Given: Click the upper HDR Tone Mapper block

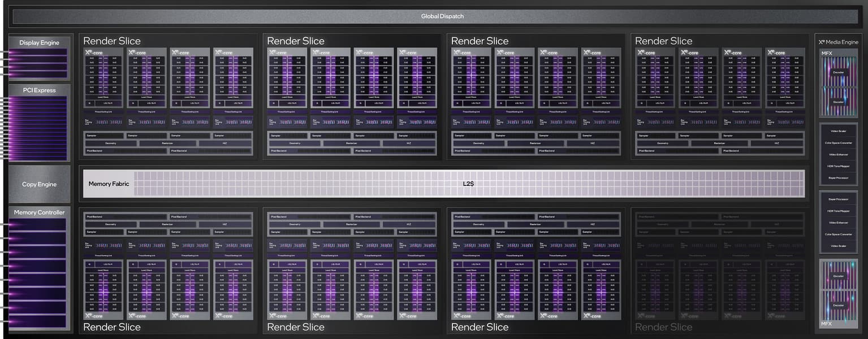Looking at the screenshot, I should 838,166.
